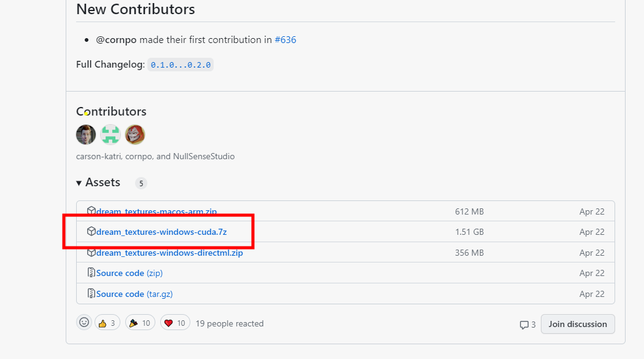Open the full changelog 0.1.0...0.2.0
Viewport: 644px width, 359px height.
click(180, 63)
